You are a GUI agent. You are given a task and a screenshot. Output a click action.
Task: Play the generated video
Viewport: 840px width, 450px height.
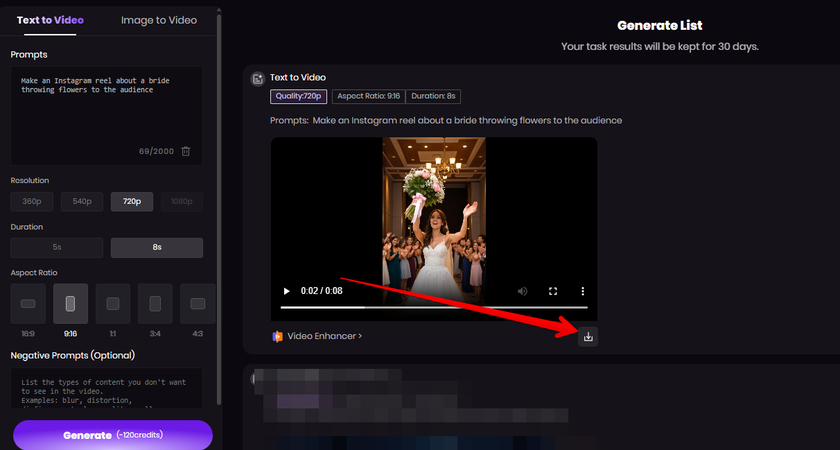(286, 291)
